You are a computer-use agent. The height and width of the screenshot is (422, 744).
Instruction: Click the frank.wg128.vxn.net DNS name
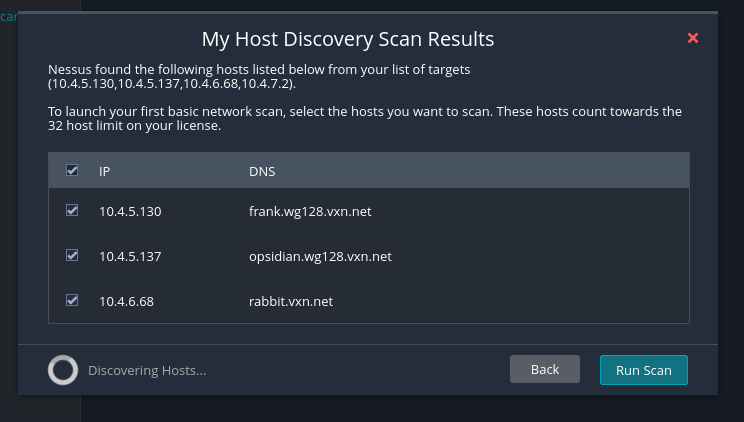[310, 211]
